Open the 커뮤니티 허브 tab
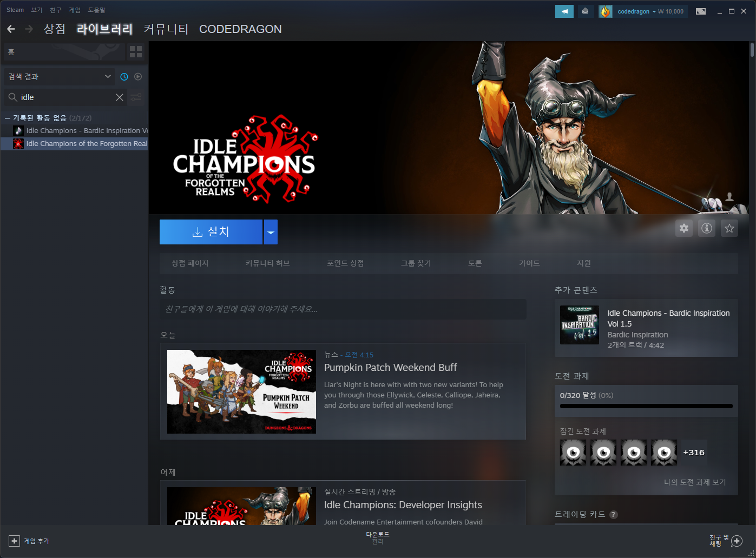Image resolution: width=756 pixels, height=558 pixels. pos(267,263)
